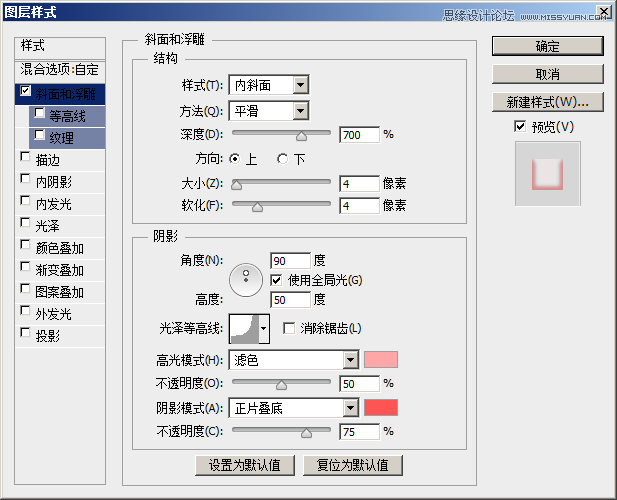Toggle the 斜面和浮雕 checkbox
This screenshot has height=500, width=617.
[26, 90]
